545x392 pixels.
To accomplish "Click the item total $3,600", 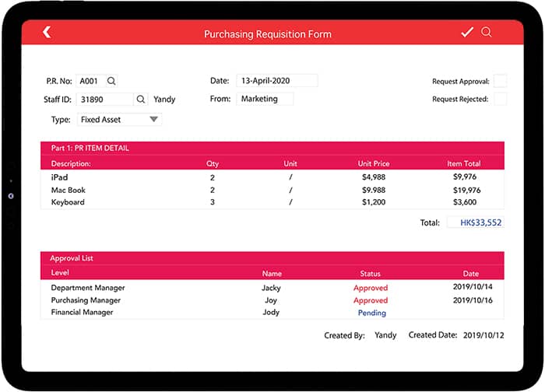I will point(465,202).
